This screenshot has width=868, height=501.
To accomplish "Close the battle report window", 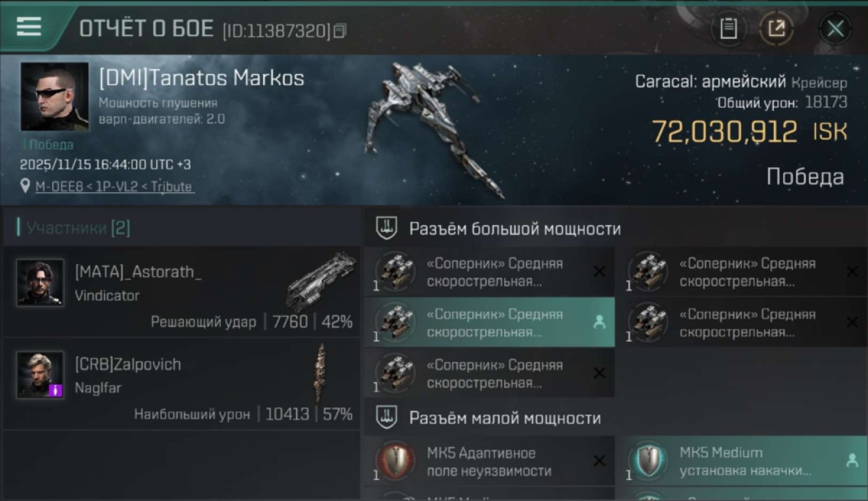I will tap(835, 29).
